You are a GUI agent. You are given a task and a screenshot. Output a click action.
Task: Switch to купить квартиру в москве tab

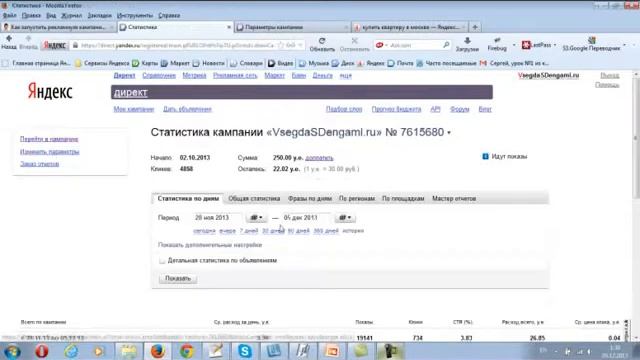[x=409, y=27]
